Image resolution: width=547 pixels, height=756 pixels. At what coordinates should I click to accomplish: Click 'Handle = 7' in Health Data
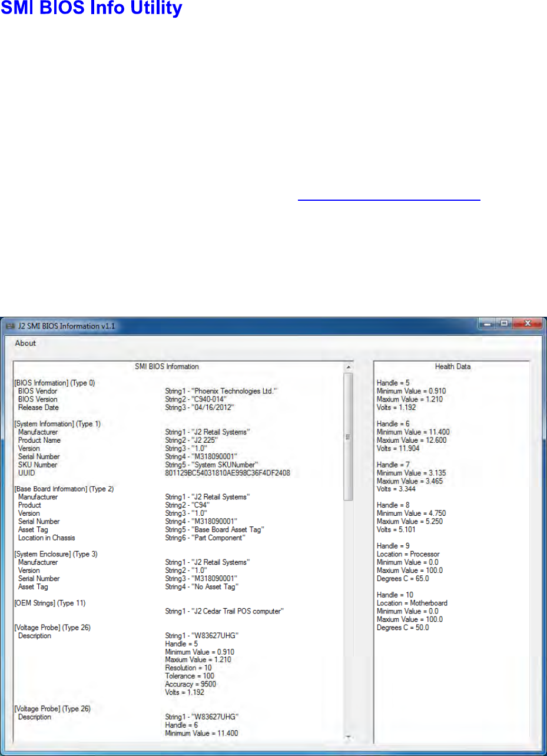pyautogui.click(x=393, y=465)
